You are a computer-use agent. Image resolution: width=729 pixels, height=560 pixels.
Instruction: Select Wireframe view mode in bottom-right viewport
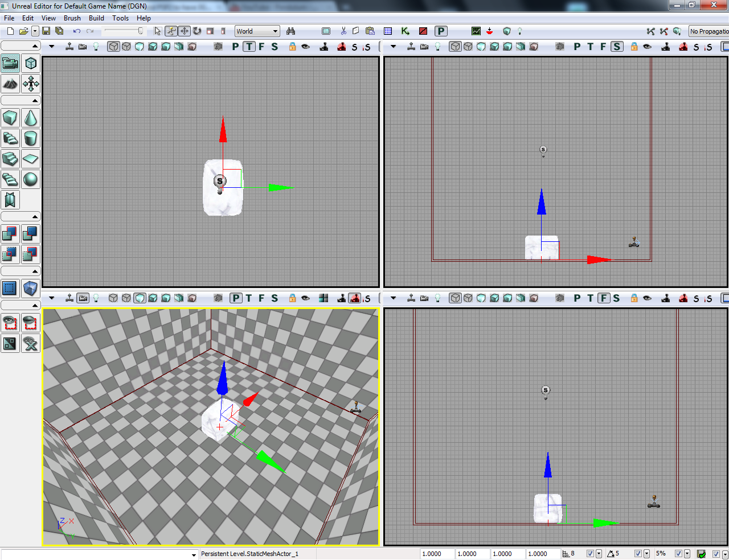click(x=468, y=298)
